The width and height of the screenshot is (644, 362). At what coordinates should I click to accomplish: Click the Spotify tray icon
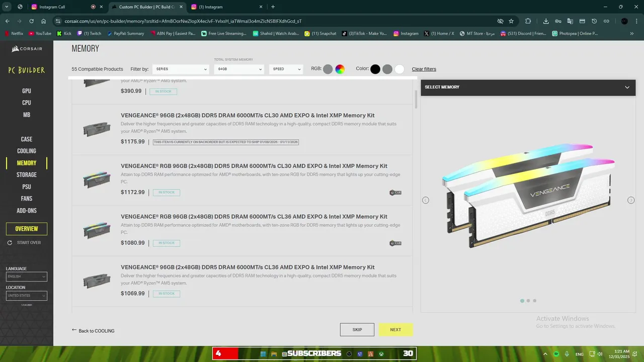click(x=556, y=354)
